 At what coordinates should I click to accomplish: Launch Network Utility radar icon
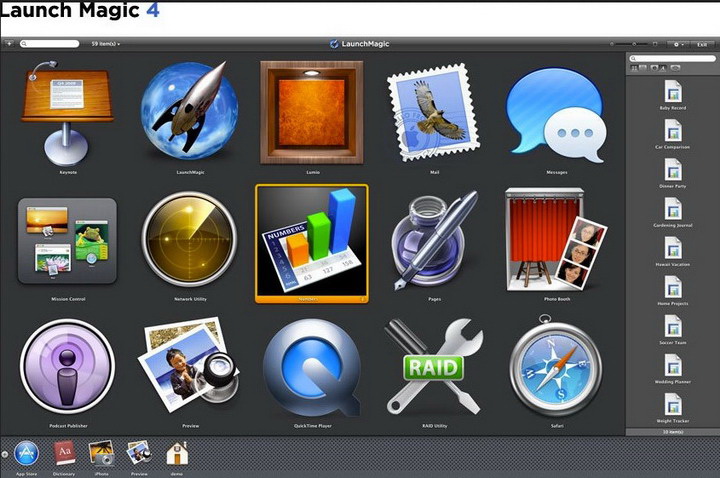pos(189,239)
